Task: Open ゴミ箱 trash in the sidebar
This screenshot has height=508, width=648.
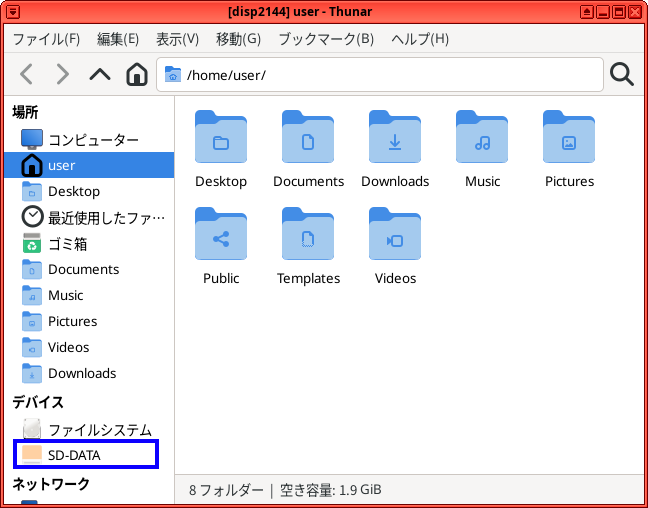Action: point(89,243)
